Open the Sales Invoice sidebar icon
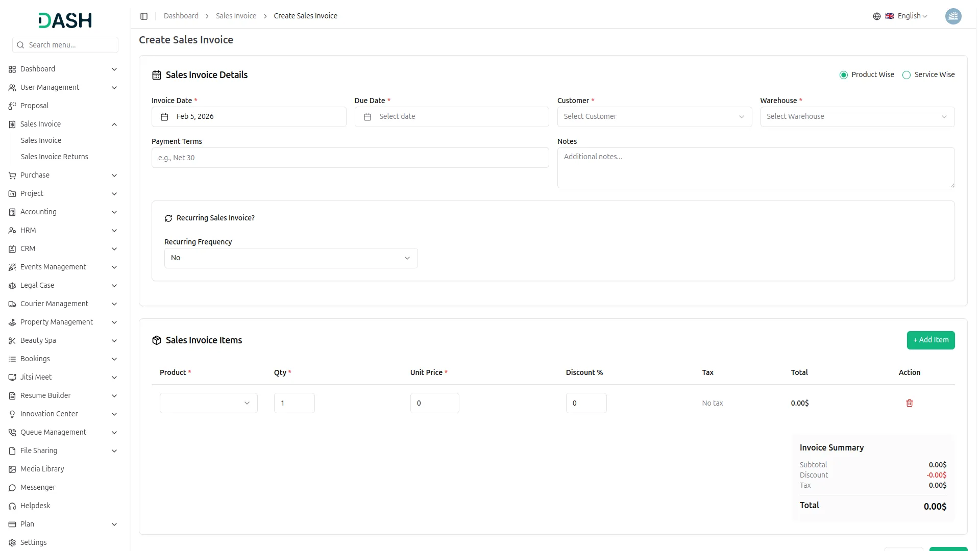 click(12, 124)
